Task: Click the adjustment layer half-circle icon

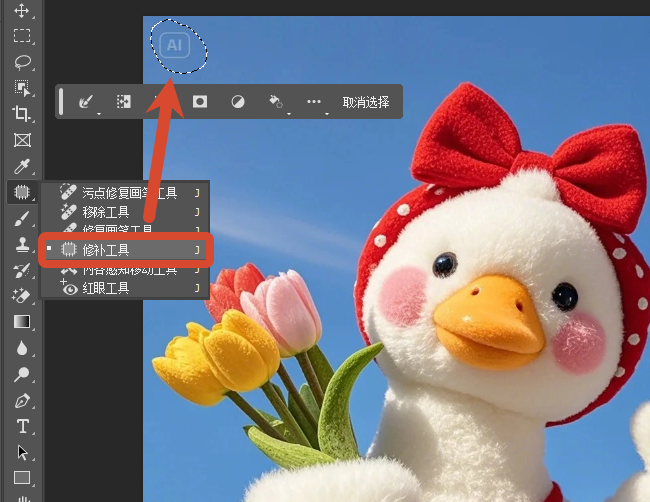Action: click(238, 102)
